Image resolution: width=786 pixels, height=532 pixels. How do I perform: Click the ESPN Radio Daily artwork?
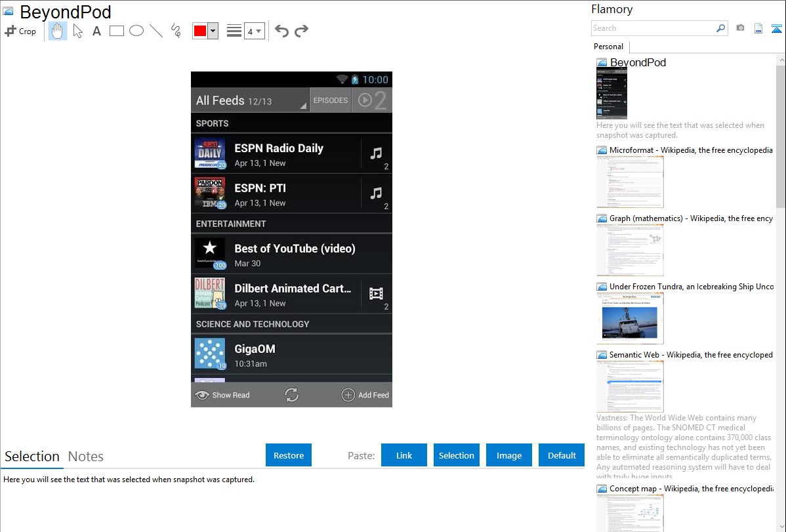pyautogui.click(x=210, y=153)
